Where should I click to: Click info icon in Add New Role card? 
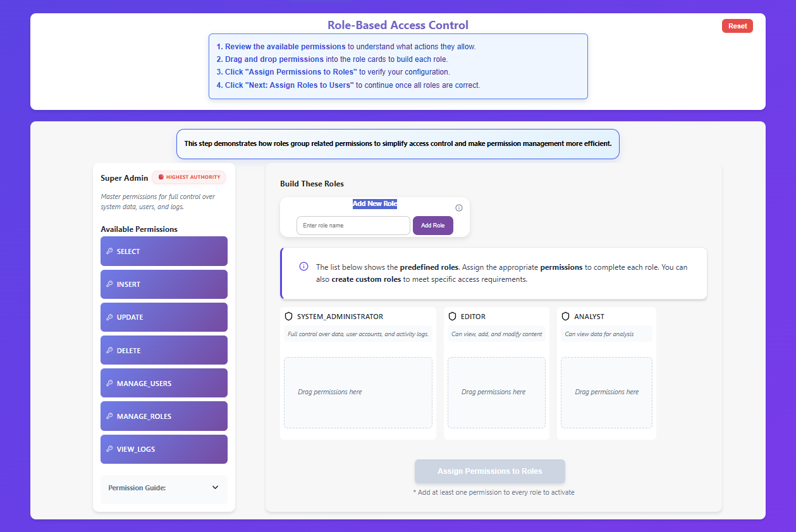coord(459,208)
